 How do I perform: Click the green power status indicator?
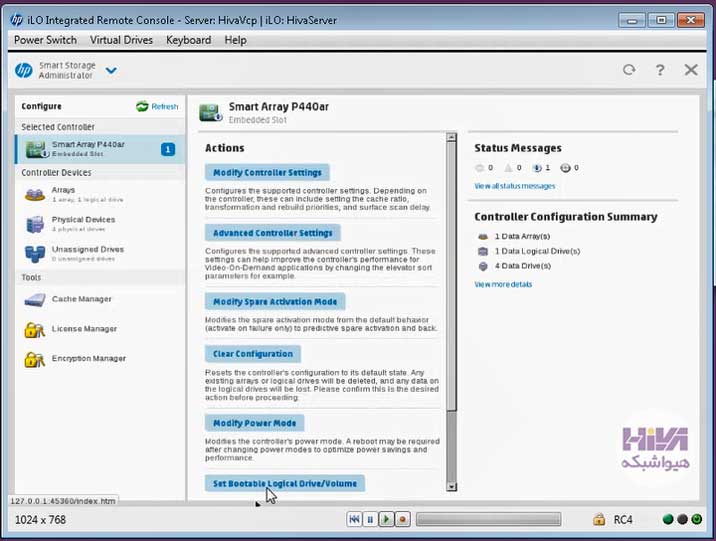[x=697, y=519]
